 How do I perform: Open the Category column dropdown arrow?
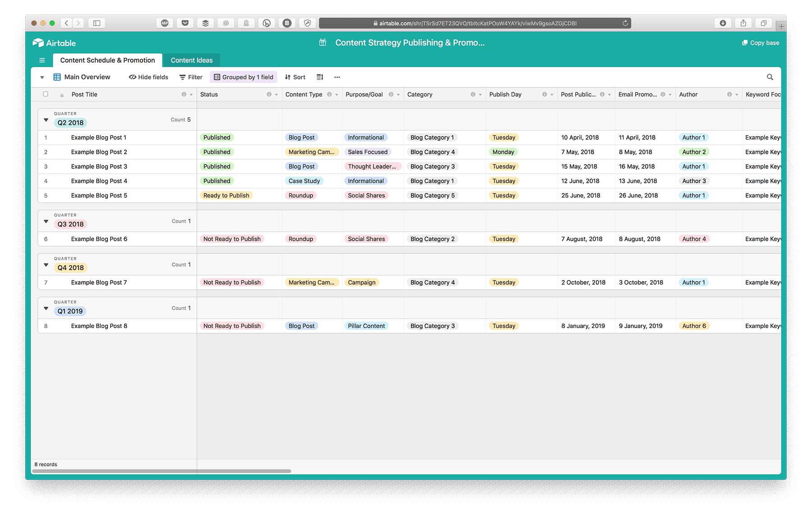(480, 95)
